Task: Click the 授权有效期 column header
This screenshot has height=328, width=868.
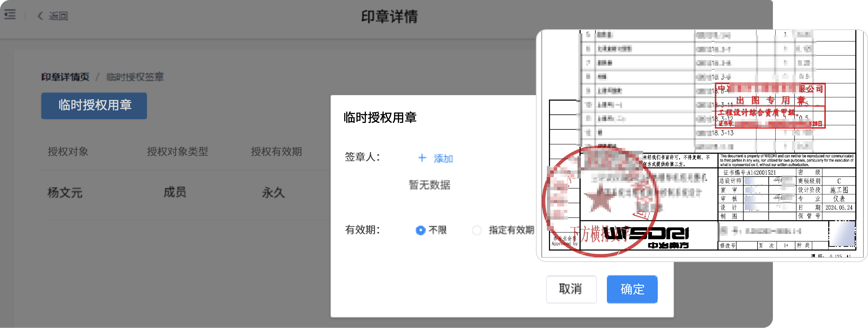Action: pyautogui.click(x=276, y=152)
